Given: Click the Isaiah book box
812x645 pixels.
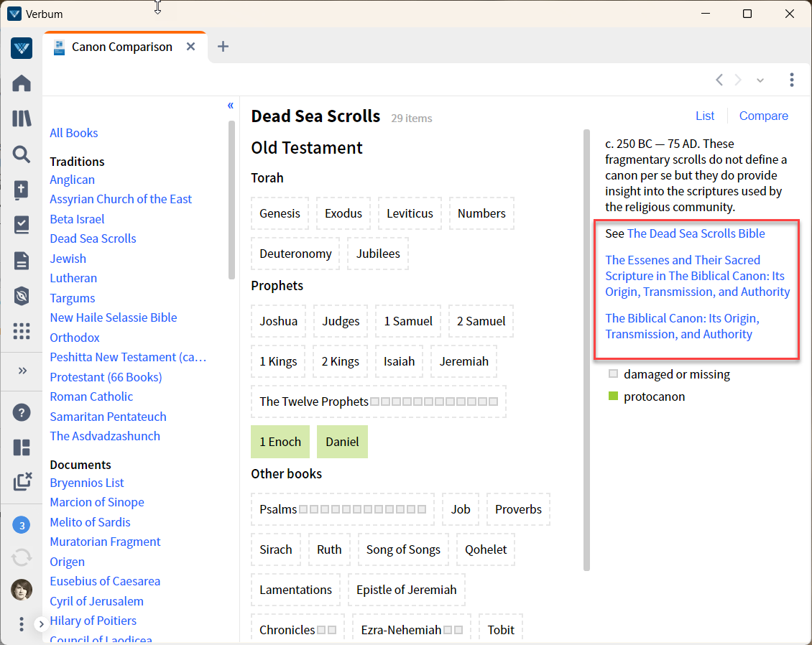Looking at the screenshot, I should click(x=399, y=361).
